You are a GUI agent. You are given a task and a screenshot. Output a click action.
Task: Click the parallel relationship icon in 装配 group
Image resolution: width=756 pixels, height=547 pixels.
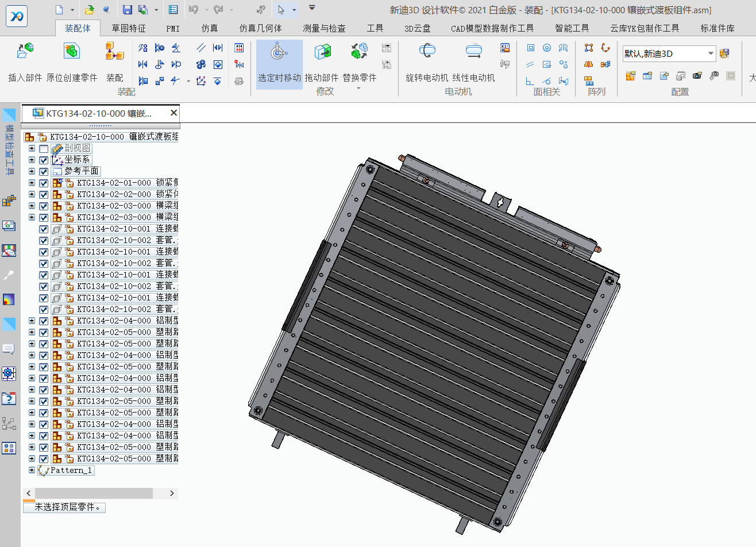(x=201, y=48)
